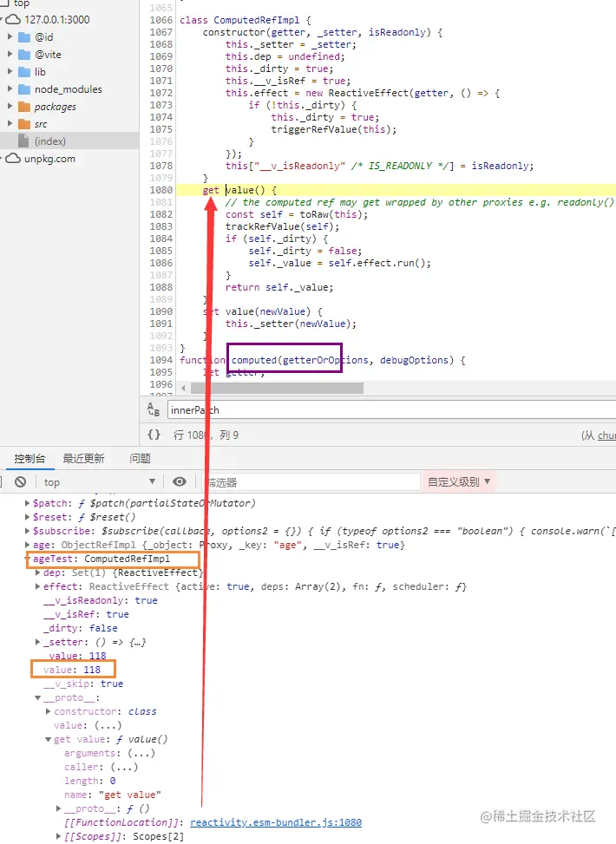Click the horizontal scrollbar of code editor
Screen dimensions: 616x844
tap(277, 388)
